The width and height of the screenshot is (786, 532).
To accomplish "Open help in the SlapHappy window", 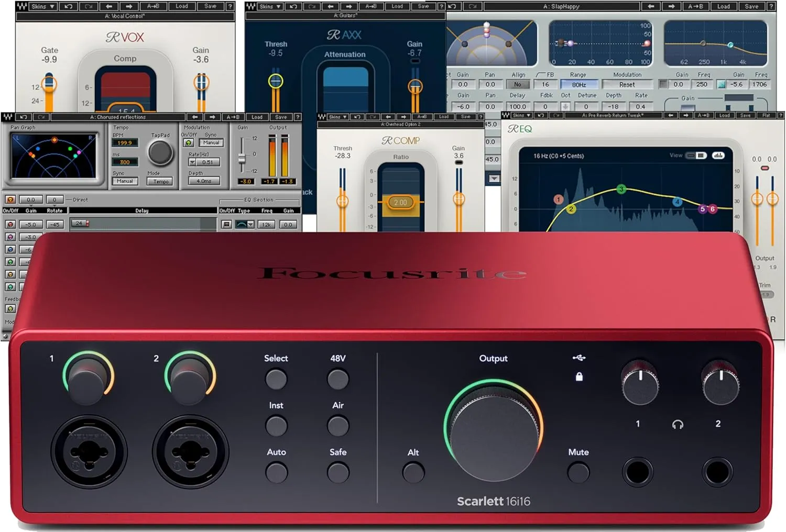I will tap(771, 6).
